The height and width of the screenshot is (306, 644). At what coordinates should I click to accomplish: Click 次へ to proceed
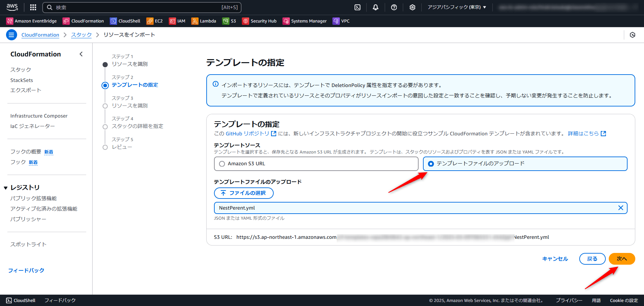pos(622,259)
